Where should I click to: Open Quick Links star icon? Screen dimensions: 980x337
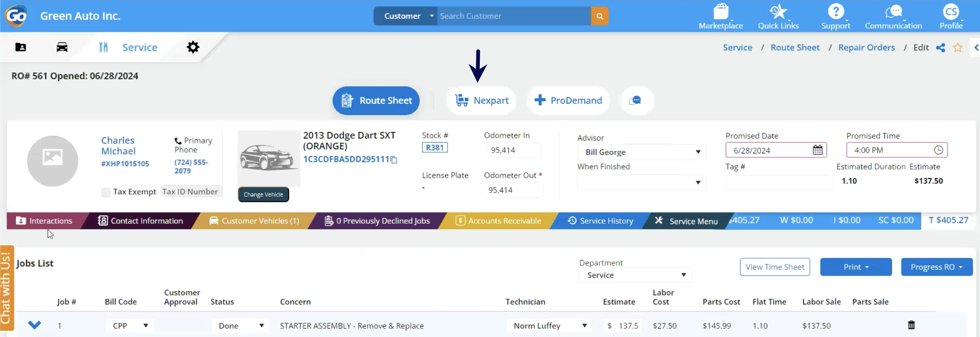[x=778, y=12]
